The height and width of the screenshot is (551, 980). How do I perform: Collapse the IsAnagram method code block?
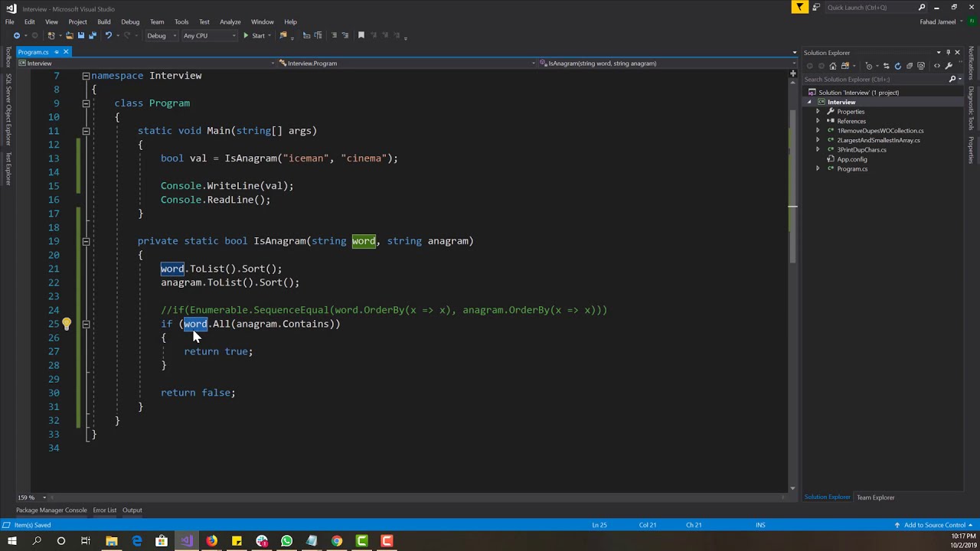[86, 241]
